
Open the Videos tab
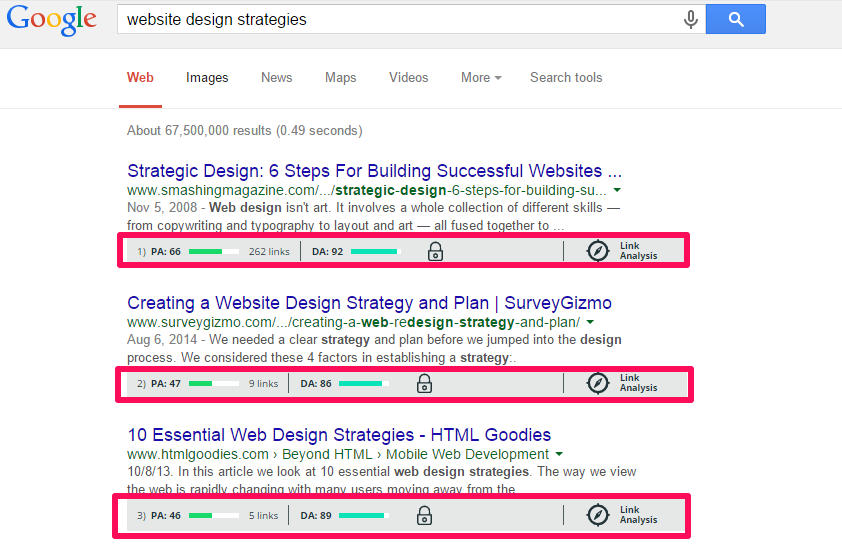pos(409,77)
